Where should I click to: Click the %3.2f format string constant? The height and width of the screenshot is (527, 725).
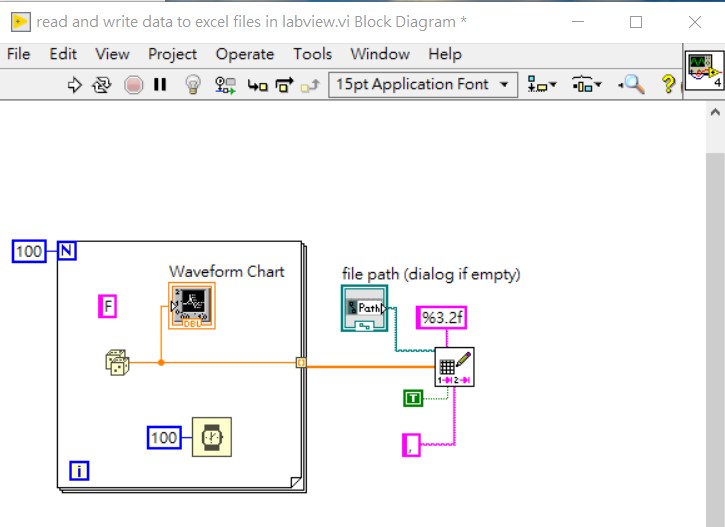443,318
